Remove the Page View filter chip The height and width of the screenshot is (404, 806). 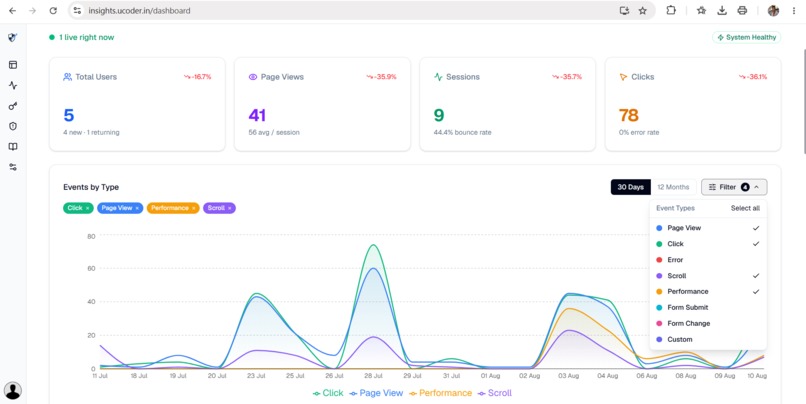pos(137,208)
